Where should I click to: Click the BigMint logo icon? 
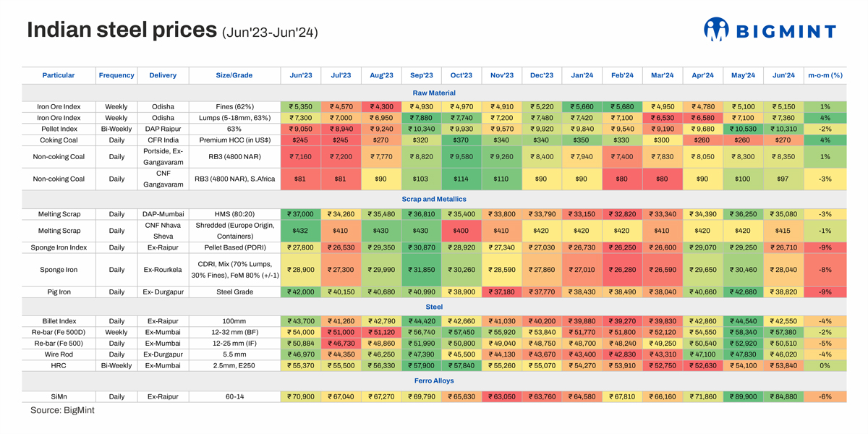(x=716, y=30)
